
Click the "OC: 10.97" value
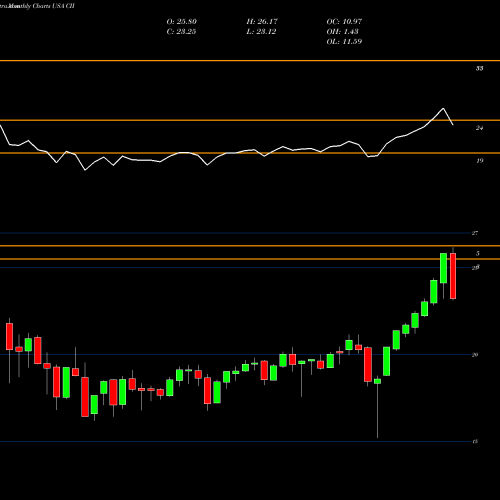tap(344, 22)
